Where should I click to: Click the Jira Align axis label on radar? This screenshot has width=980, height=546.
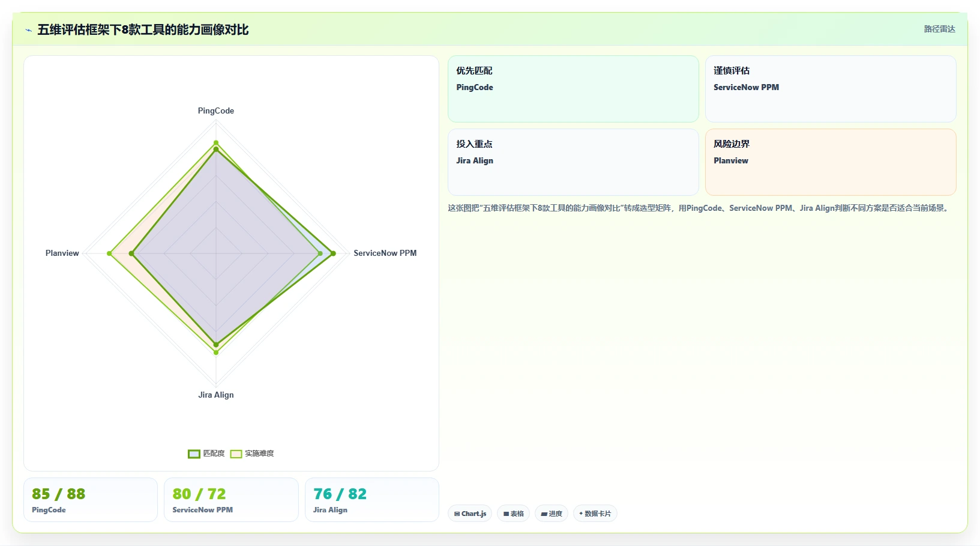[216, 395]
